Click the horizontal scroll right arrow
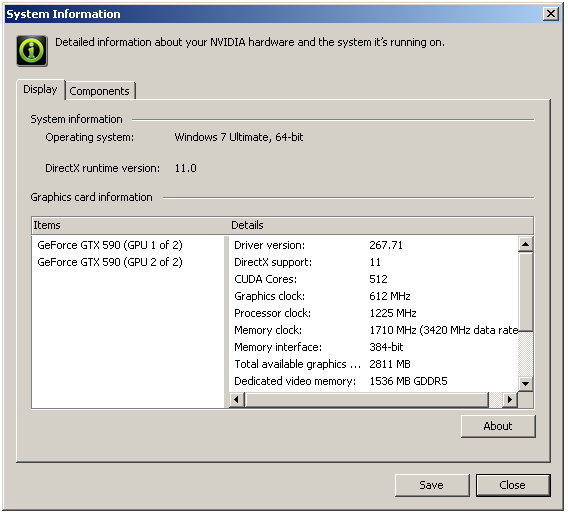 click(510, 399)
